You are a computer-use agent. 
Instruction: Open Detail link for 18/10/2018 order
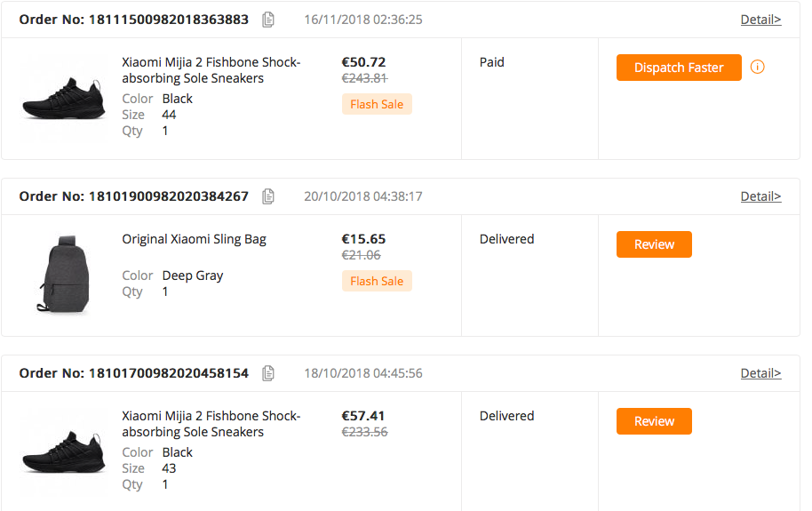tap(760, 373)
